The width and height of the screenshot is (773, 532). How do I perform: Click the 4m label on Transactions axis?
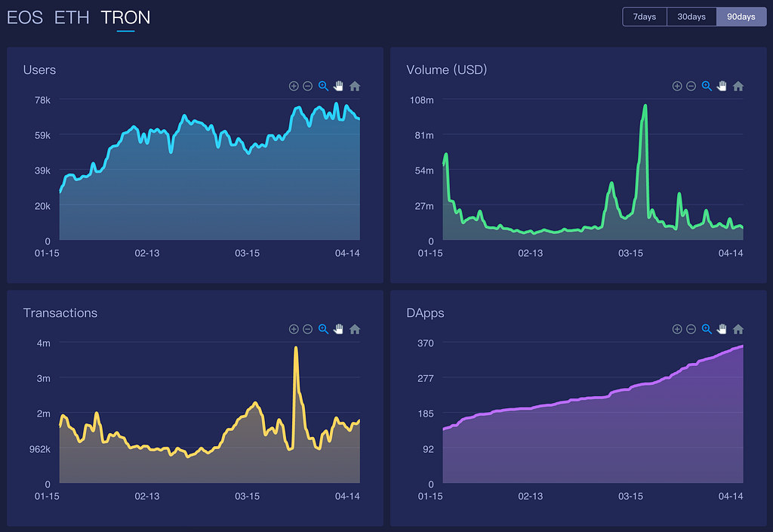pyautogui.click(x=43, y=343)
